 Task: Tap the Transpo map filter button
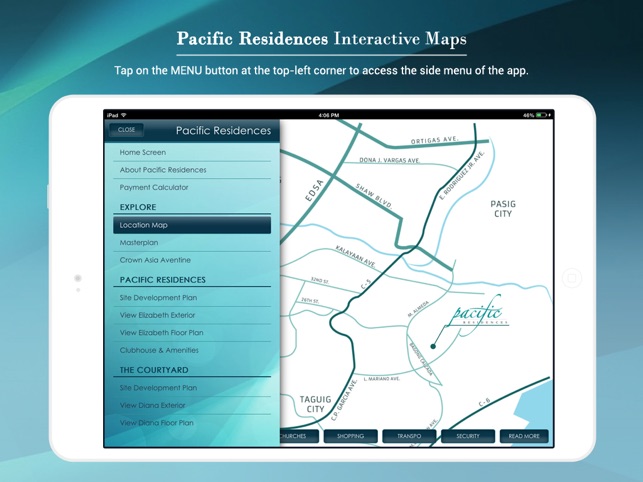point(409,436)
